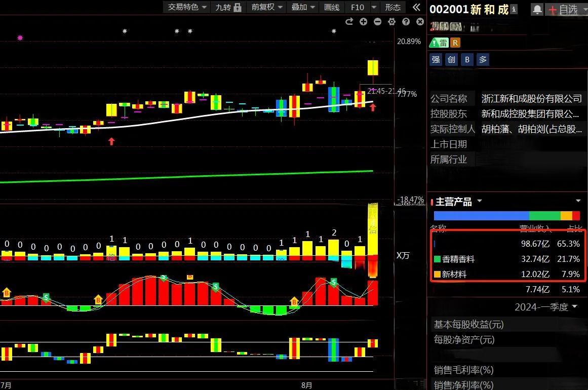Open the 前复权 adjustment dropdown
This screenshot has height=390, width=588.
click(x=267, y=7)
